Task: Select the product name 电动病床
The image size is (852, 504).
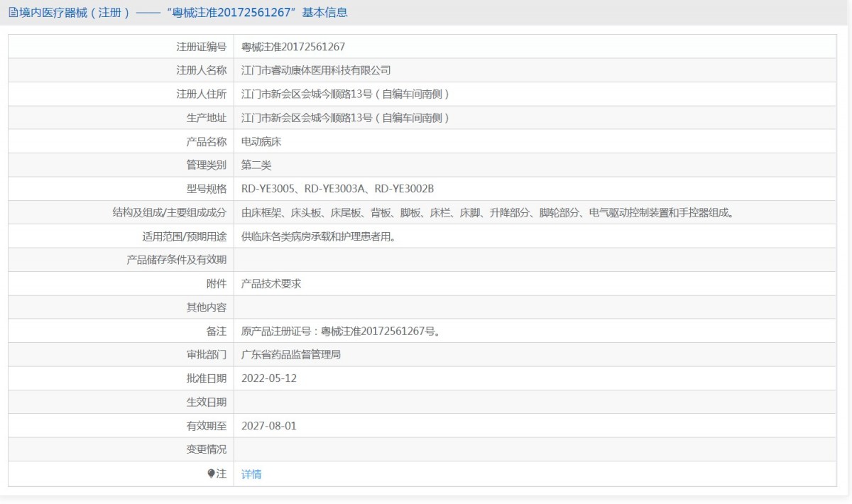Action: click(261, 141)
